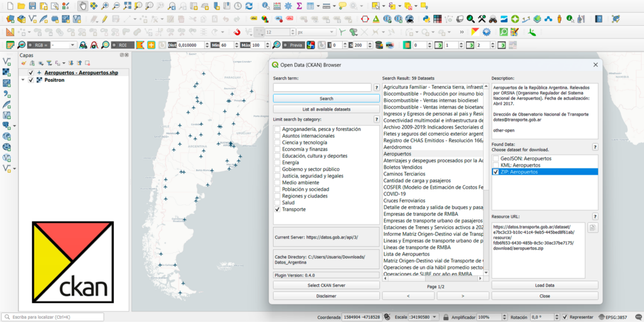The image size is (644, 322).
Task: Click the hammer and pick tools icon
Action: [482, 19]
